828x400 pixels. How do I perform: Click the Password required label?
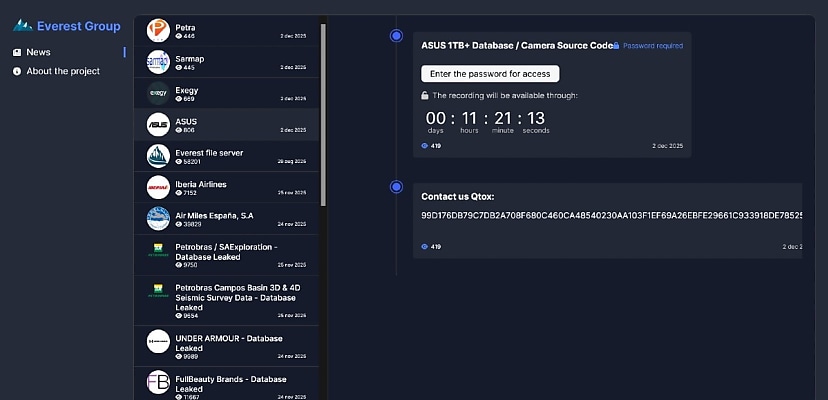[653, 46]
